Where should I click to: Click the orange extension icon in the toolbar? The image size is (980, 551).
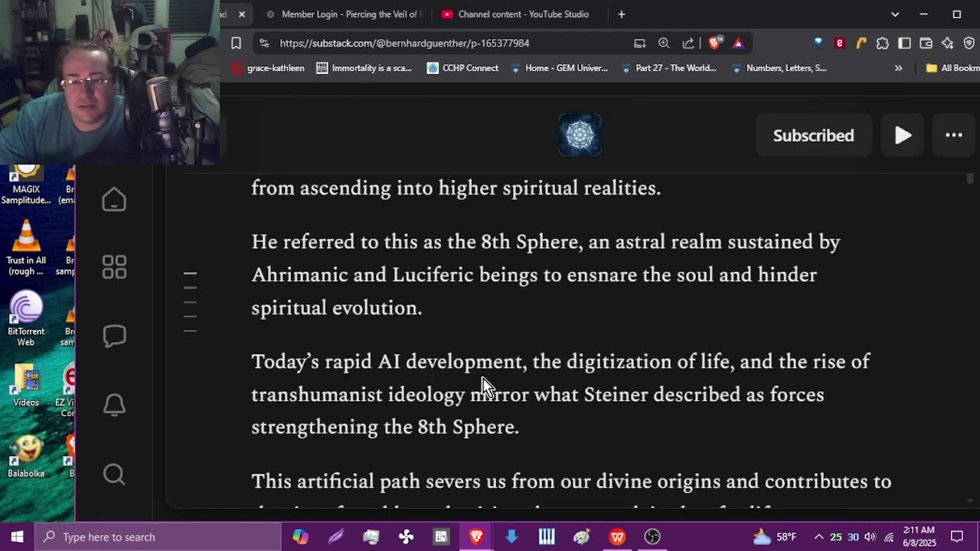861,44
